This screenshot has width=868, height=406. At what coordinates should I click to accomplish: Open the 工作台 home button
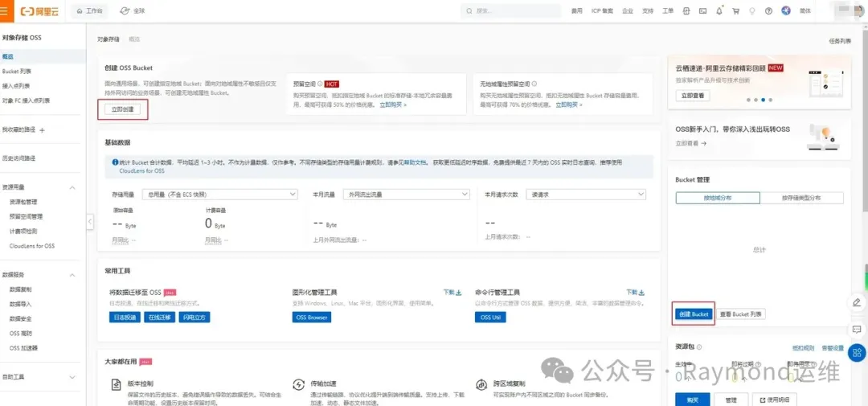(x=90, y=11)
